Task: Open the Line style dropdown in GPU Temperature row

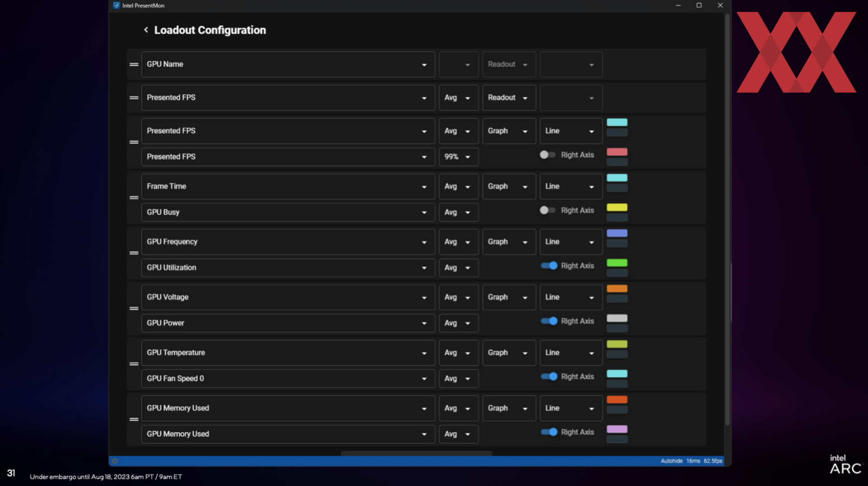Action: tap(571, 353)
